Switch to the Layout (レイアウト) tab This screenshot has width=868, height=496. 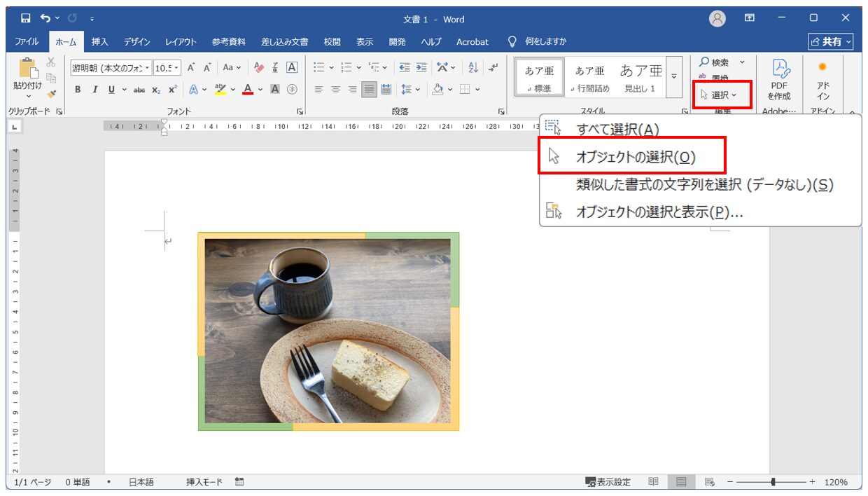coord(181,42)
